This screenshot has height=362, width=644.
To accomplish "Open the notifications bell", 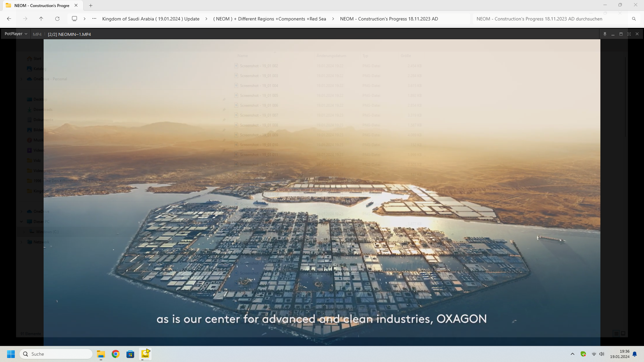I will [x=635, y=354].
